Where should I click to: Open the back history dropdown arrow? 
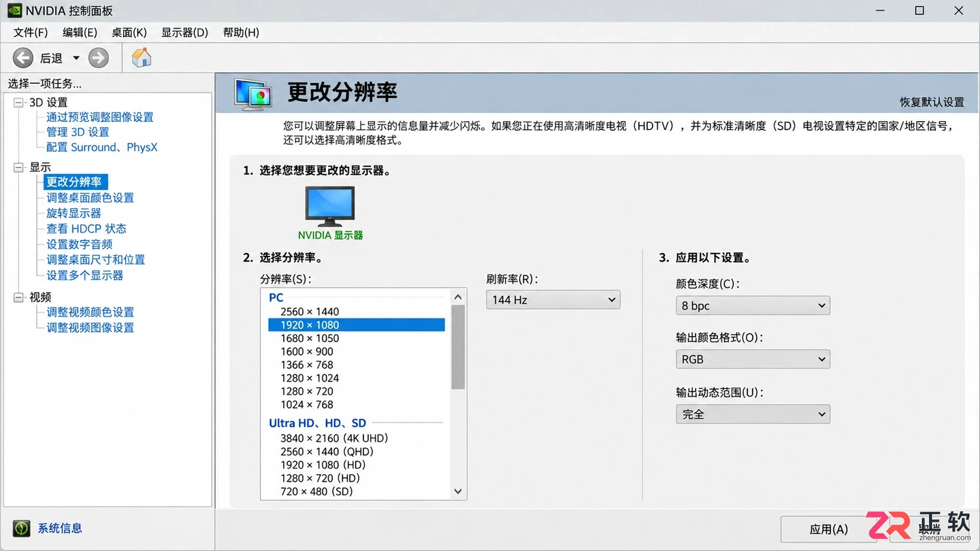point(76,58)
